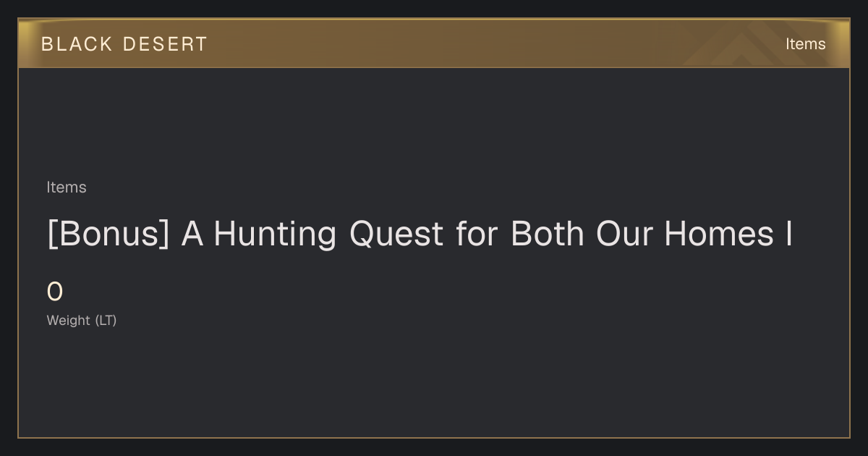Click the BLACK DESERT logo text

click(x=124, y=44)
